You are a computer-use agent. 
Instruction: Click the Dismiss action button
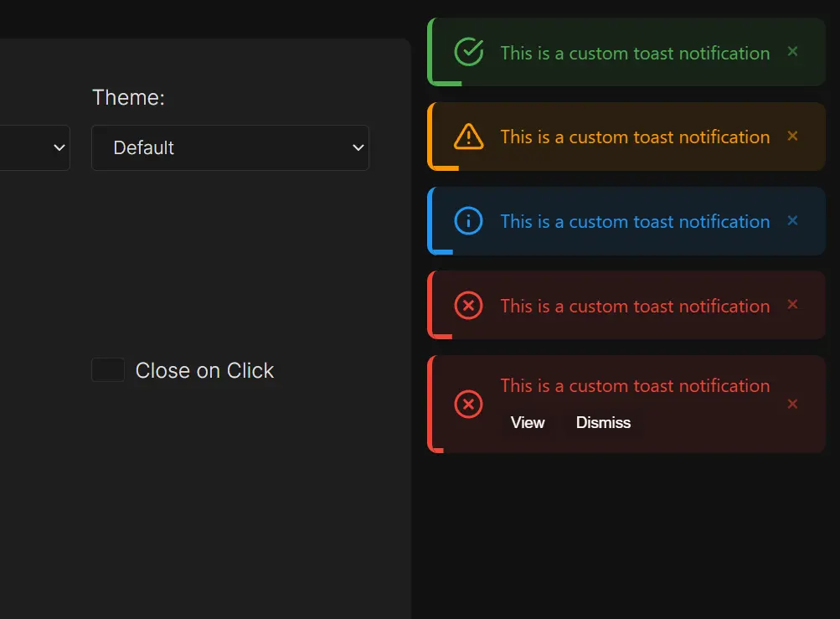pos(603,423)
